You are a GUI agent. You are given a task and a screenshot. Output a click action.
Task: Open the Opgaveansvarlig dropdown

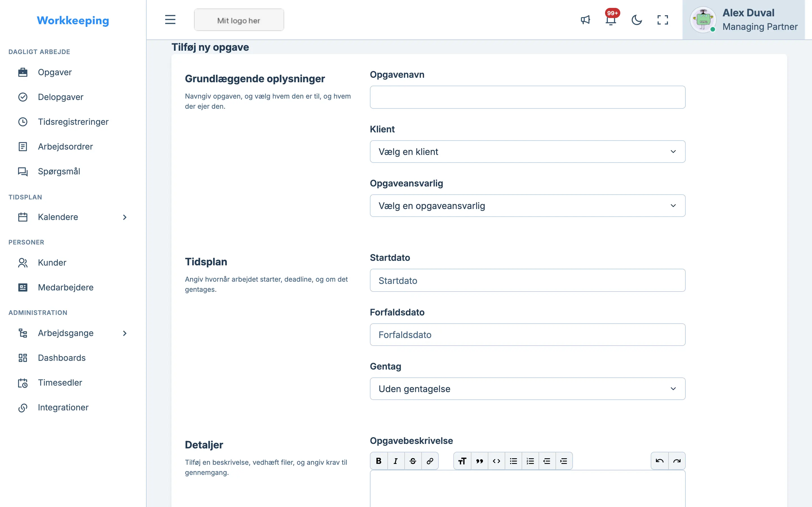pyautogui.click(x=528, y=206)
